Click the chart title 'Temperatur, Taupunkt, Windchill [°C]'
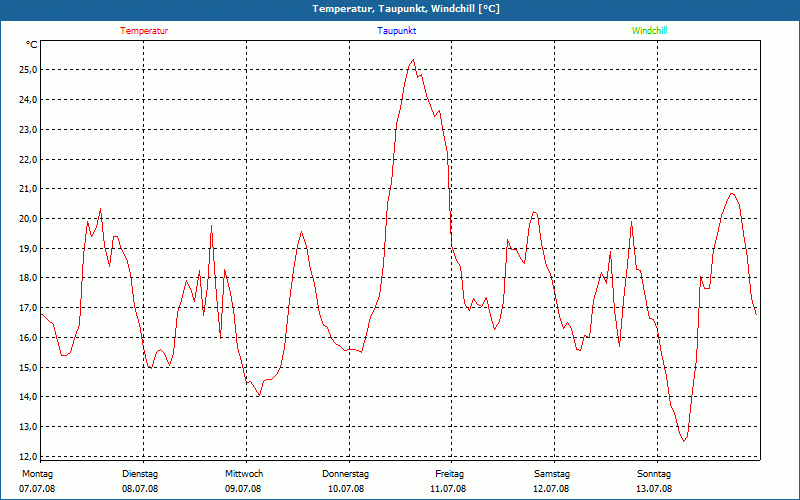The image size is (800, 500). 406,9
